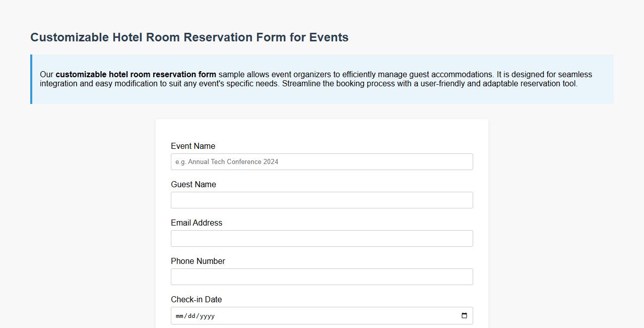The image size is (644, 328).
Task: Click the Email Address label above its field
Action: (197, 223)
